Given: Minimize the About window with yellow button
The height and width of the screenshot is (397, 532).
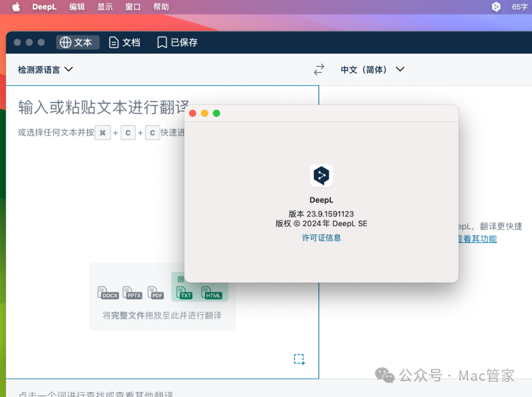Looking at the screenshot, I should [x=204, y=113].
